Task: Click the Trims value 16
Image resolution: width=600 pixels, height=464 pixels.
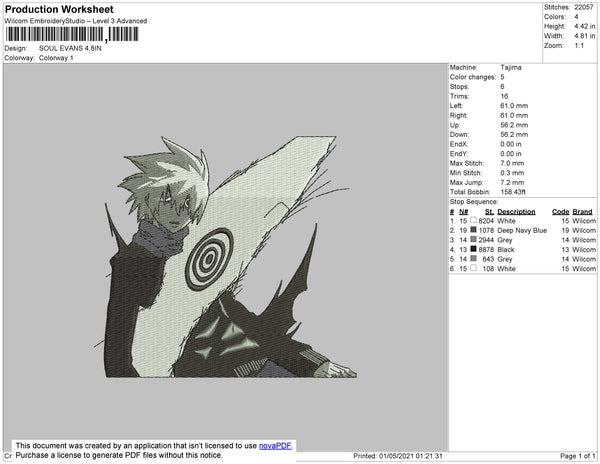Action: pos(504,96)
